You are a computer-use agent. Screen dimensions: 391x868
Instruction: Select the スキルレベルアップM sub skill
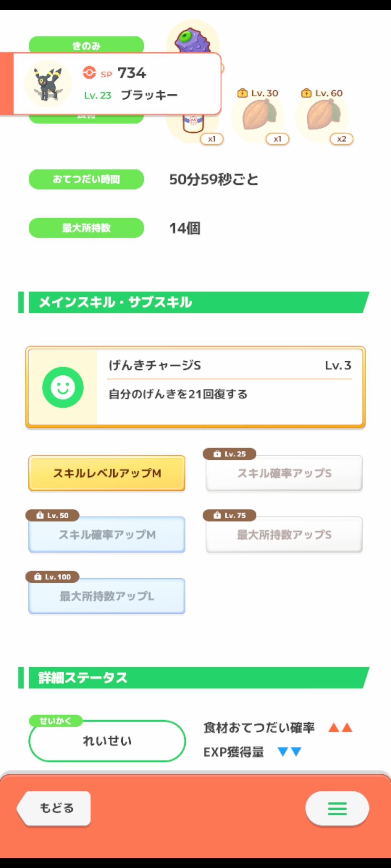point(107,473)
